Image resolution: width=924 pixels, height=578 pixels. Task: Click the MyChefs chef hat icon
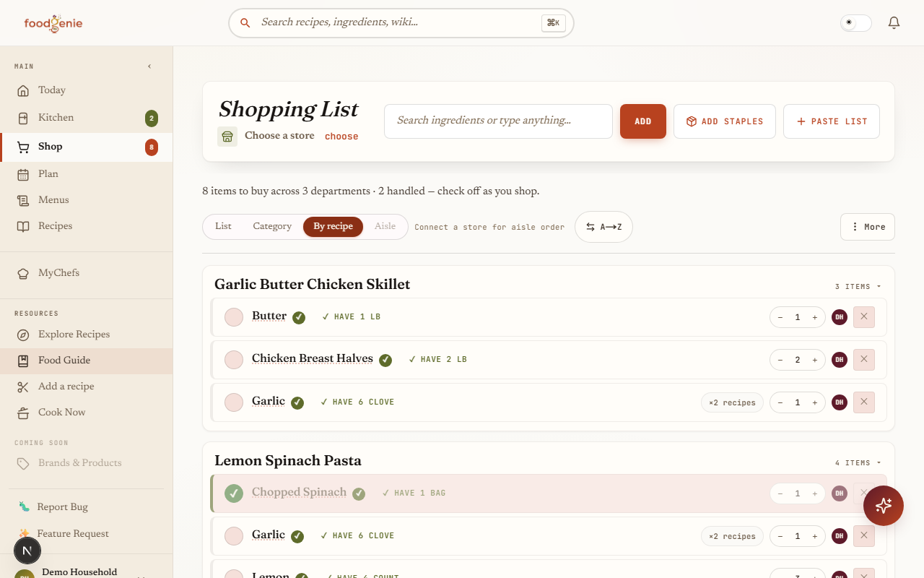(x=23, y=273)
